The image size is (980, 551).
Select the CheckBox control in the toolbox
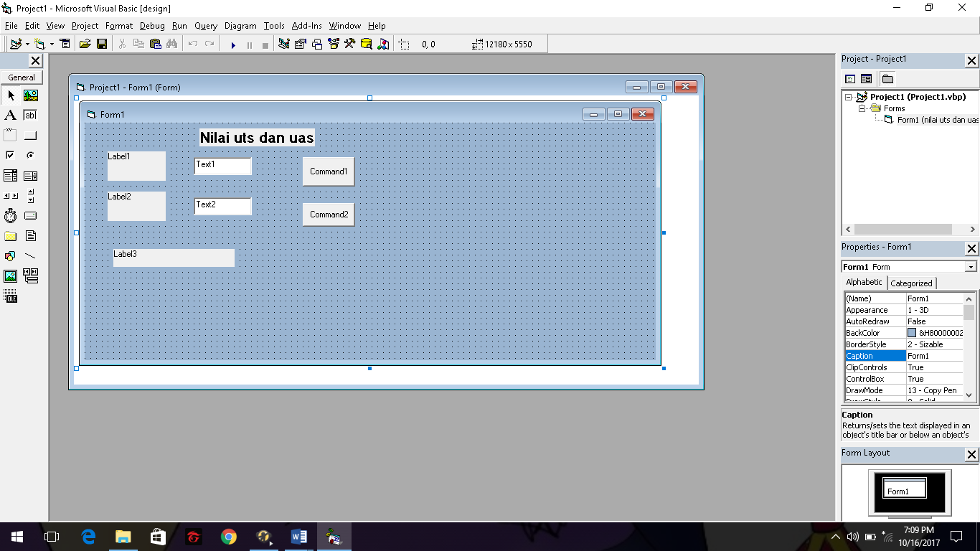[x=10, y=154]
